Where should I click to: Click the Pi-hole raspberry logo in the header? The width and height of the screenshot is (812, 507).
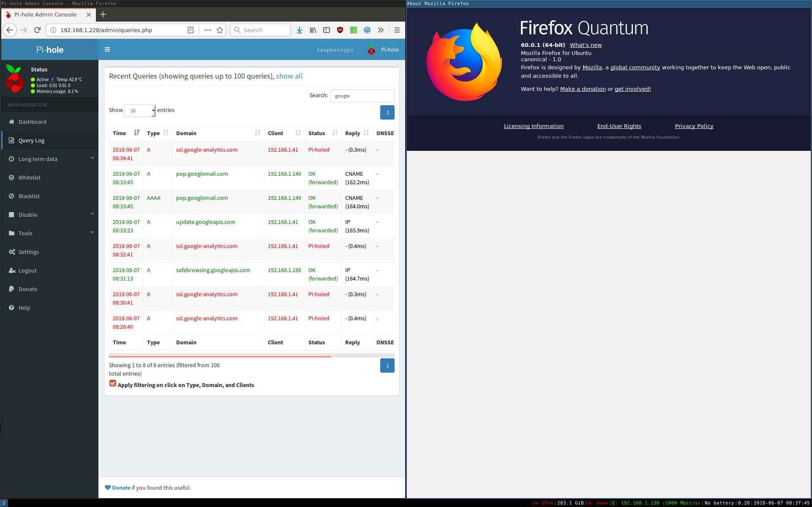371,49
